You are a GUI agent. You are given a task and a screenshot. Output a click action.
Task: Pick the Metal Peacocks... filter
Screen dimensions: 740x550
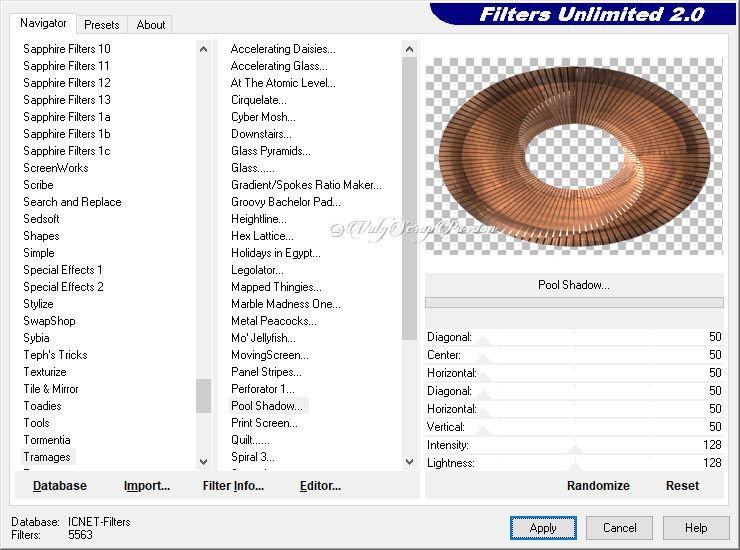click(x=273, y=321)
